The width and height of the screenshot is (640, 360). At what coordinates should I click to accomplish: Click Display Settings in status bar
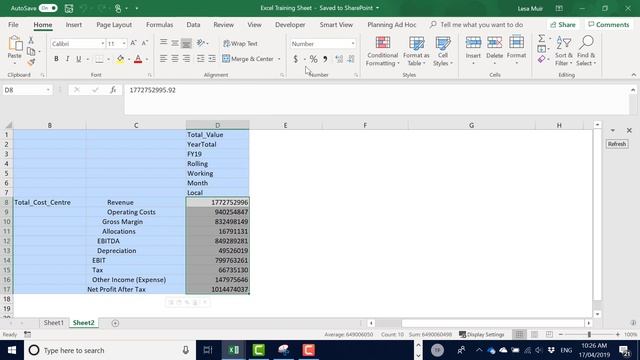482,335
